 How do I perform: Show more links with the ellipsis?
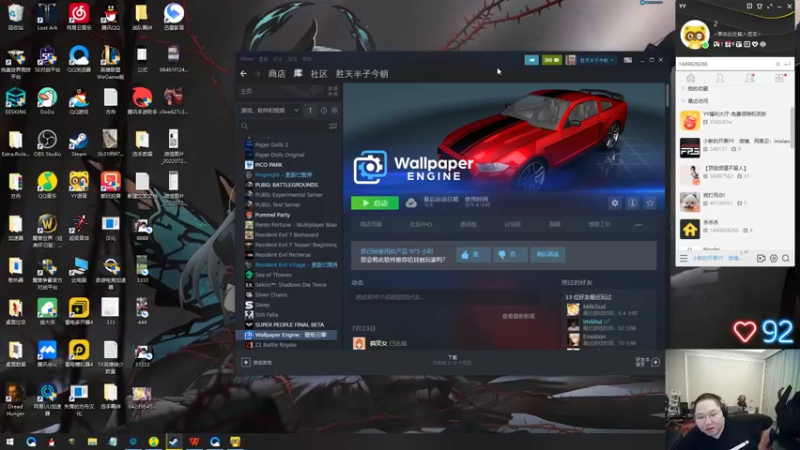pos(639,224)
